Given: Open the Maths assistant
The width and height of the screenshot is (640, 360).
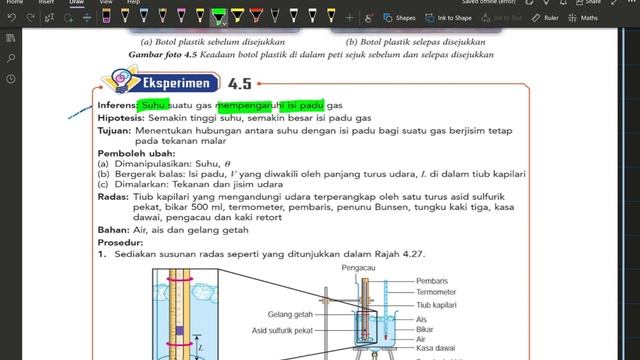Looking at the screenshot, I should click(583, 18).
